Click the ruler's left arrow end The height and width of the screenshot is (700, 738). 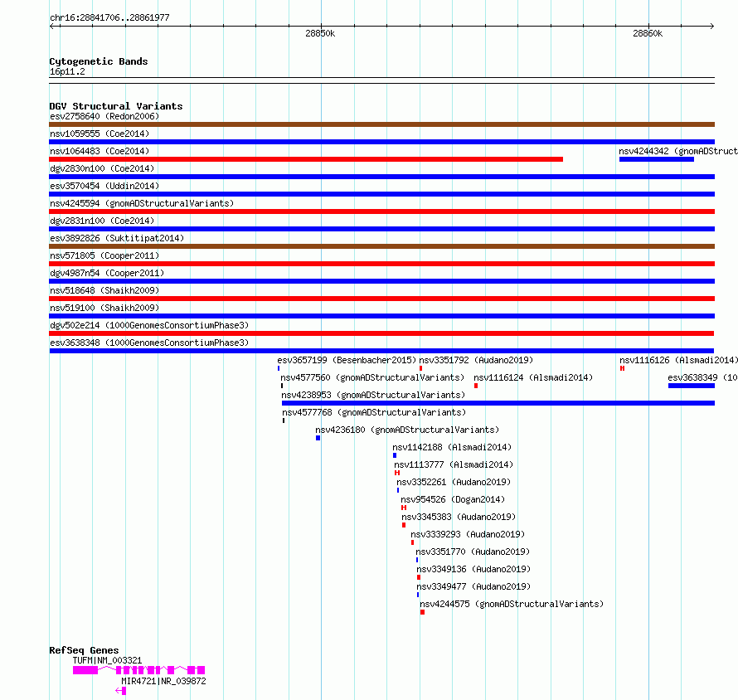(51, 26)
